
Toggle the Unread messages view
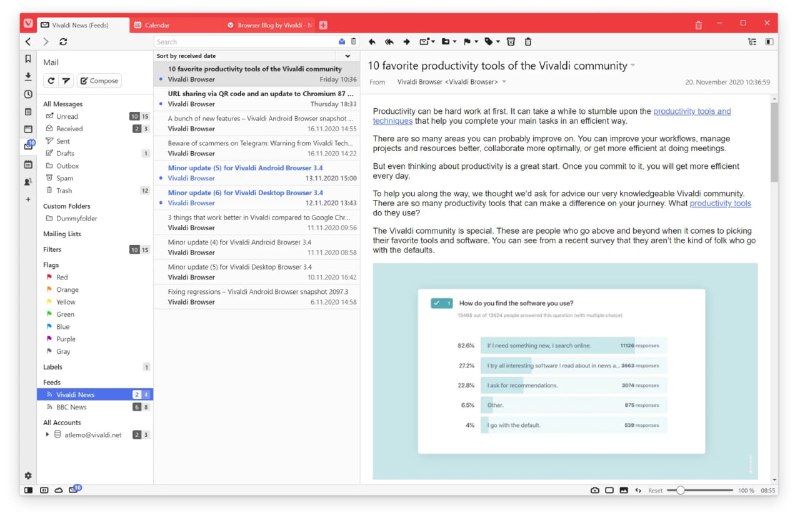tap(67, 116)
